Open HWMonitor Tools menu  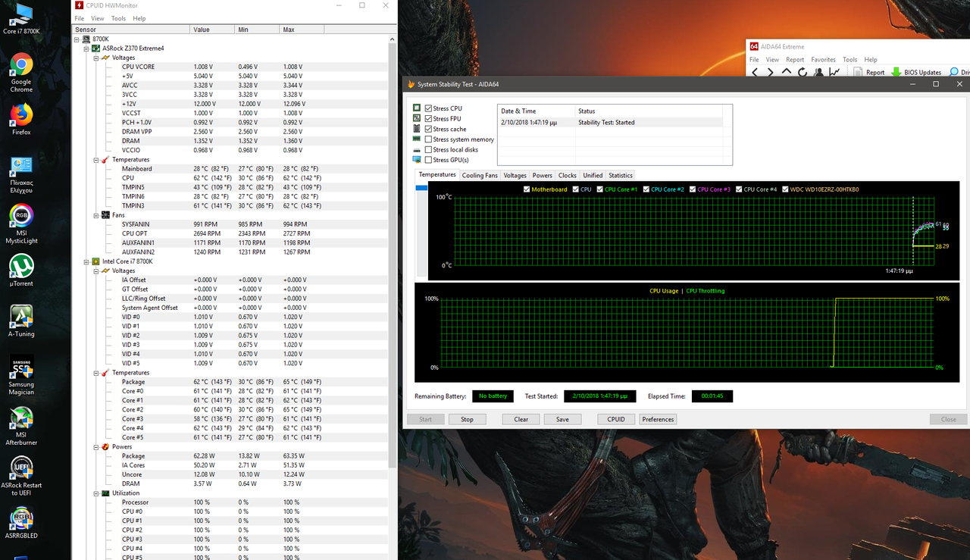coord(118,18)
